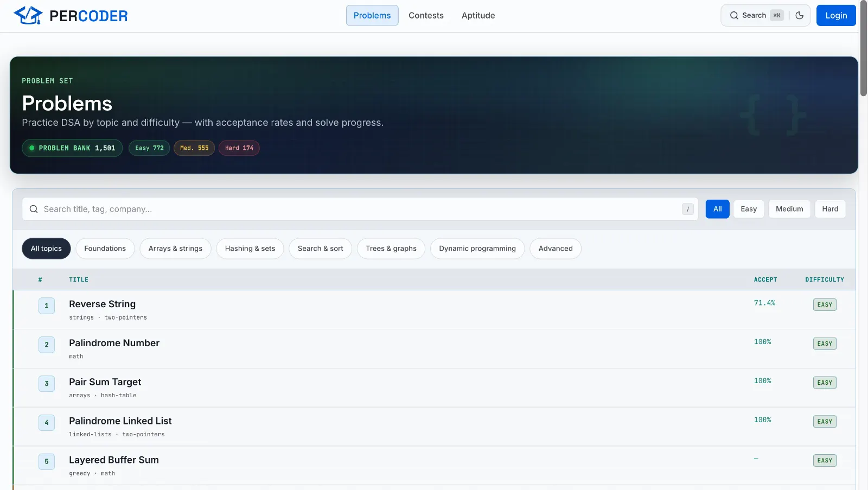Click the "linked-lists · two-pointers" tags
The height and width of the screenshot is (490, 868).
pyautogui.click(x=117, y=435)
